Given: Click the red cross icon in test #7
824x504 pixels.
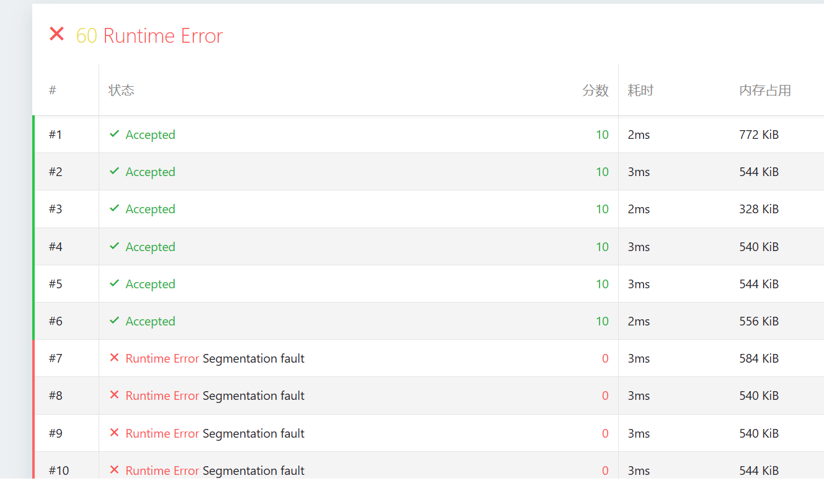Looking at the screenshot, I should coord(114,358).
